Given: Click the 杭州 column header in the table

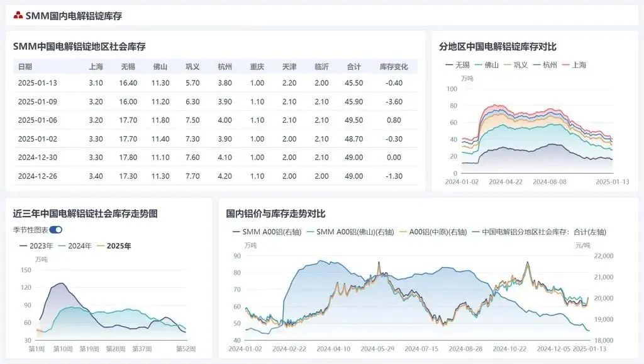Looking at the screenshot, I should pos(225,67).
